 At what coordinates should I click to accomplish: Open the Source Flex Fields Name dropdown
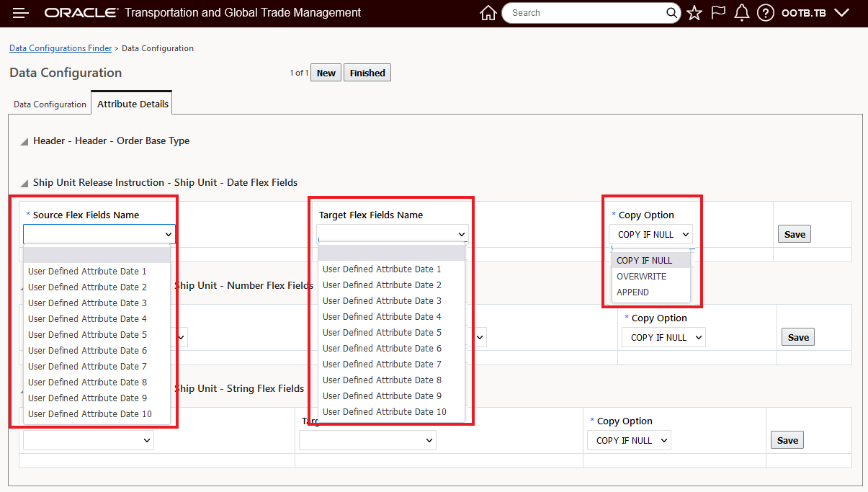click(x=99, y=234)
